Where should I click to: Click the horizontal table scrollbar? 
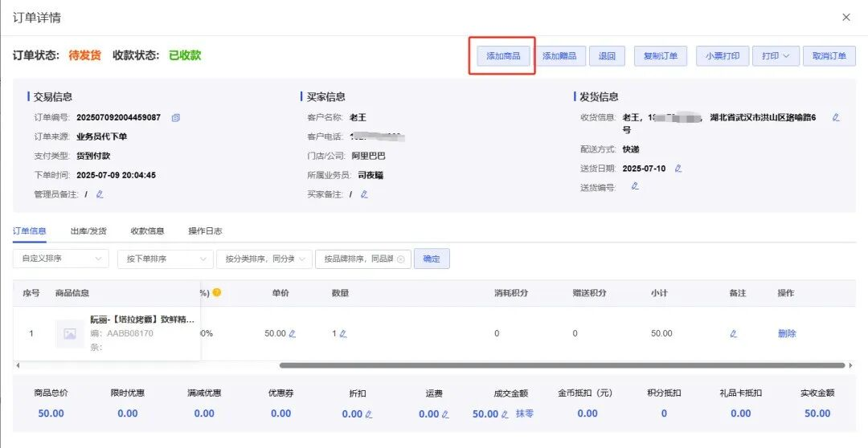pyautogui.click(x=562, y=365)
